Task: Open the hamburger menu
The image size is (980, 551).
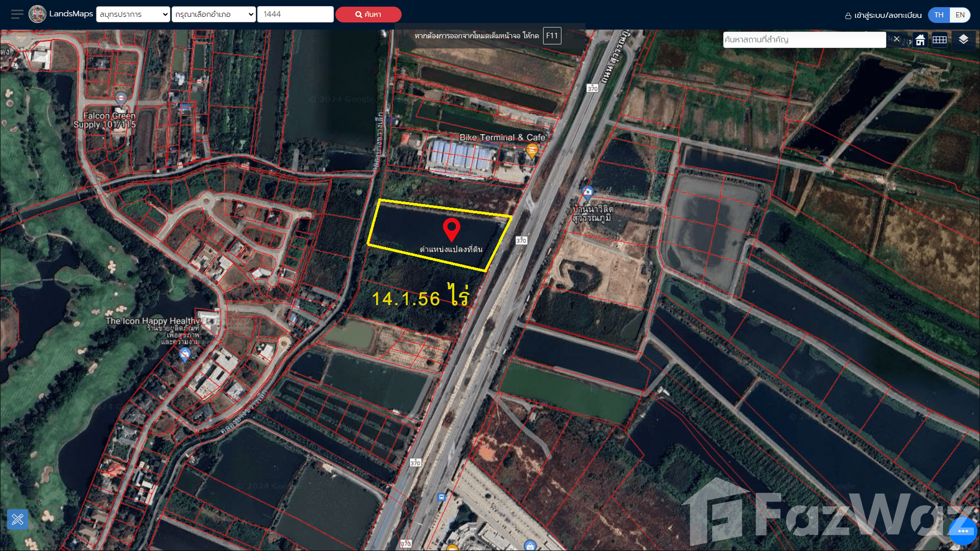Action: click(x=17, y=14)
